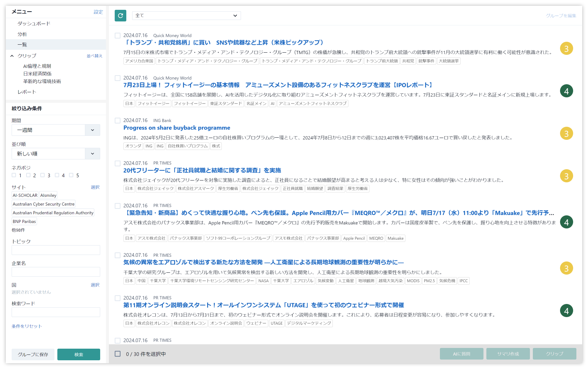
Task: Tick the checkbox for ING Bank article
Action: click(x=118, y=121)
